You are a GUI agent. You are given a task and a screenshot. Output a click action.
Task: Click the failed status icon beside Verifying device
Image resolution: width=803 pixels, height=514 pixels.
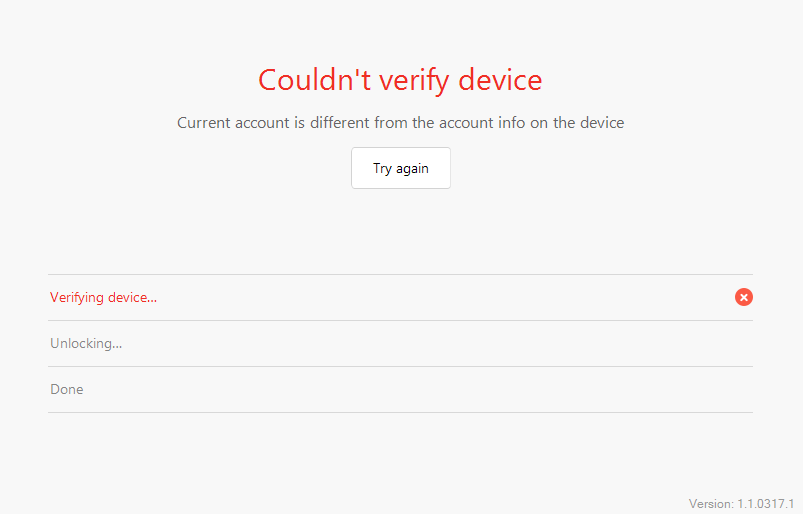click(x=744, y=297)
